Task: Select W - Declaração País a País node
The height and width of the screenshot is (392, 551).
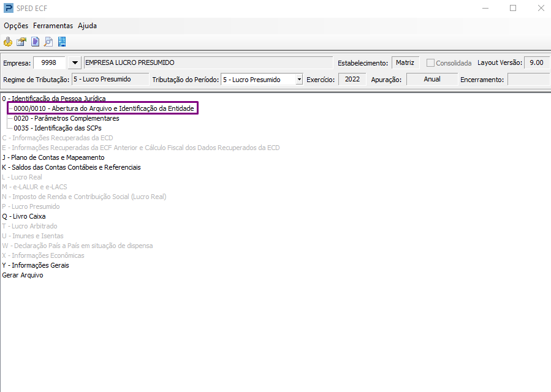Action: coord(77,246)
